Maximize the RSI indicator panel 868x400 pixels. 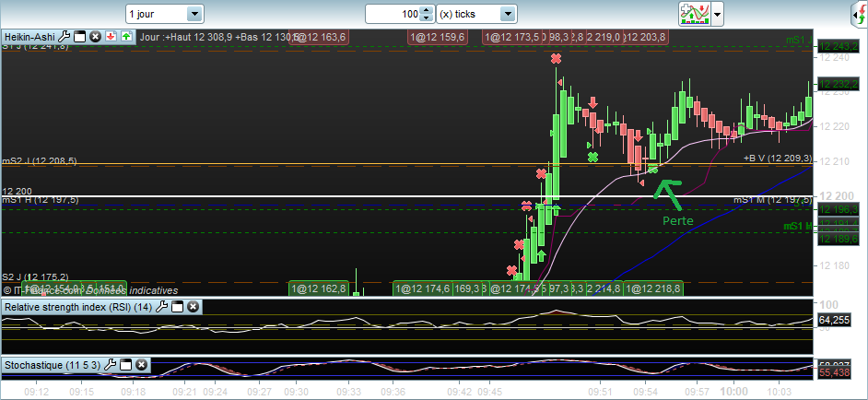pyautogui.click(x=177, y=306)
